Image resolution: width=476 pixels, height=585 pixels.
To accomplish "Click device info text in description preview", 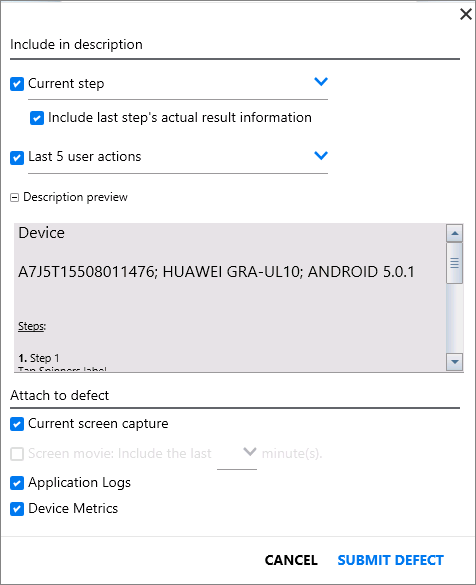I will [x=216, y=272].
